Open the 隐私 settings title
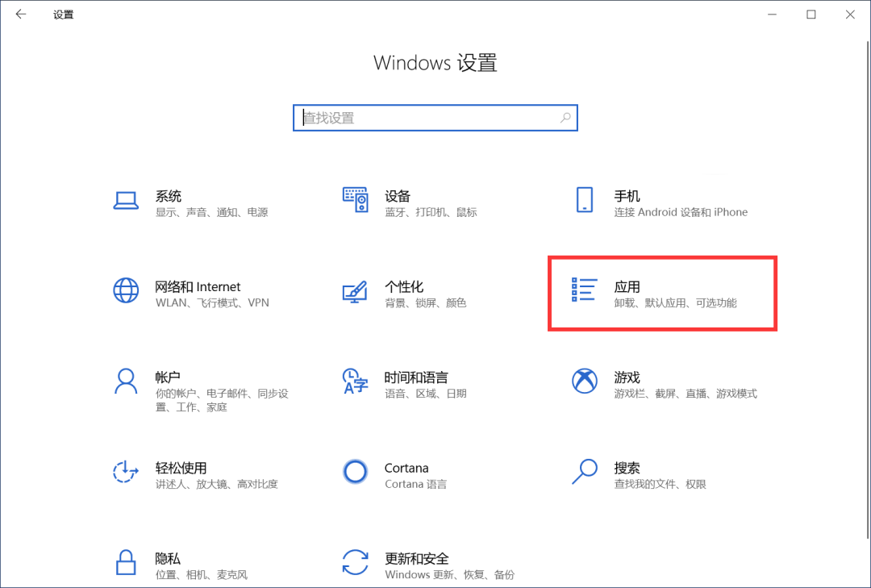 tap(168, 558)
